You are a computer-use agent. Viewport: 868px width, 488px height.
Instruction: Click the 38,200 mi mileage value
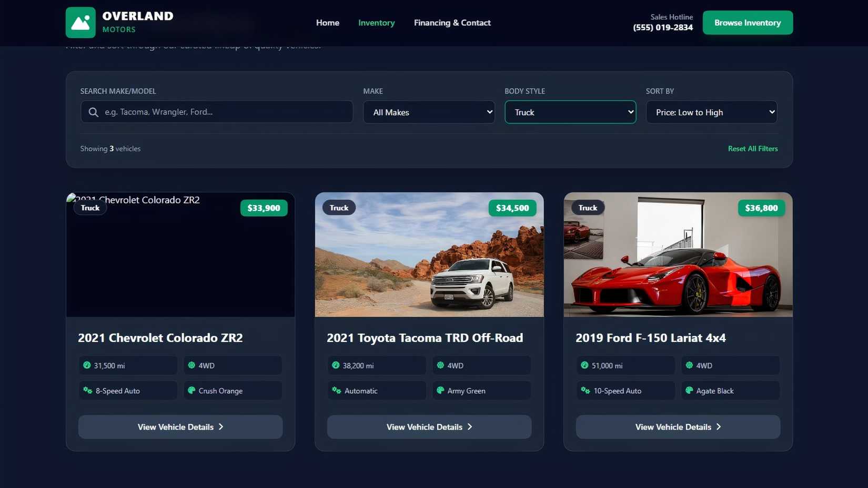coord(358,365)
